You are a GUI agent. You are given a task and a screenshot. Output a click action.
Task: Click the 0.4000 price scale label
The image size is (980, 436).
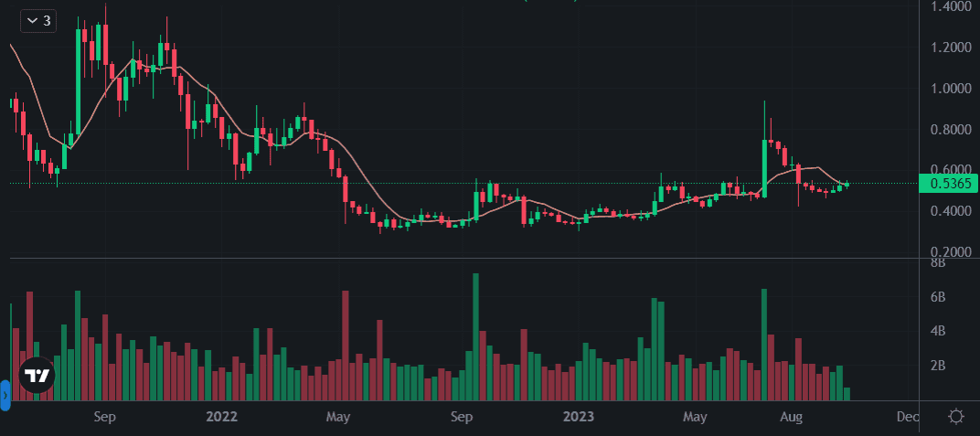(x=949, y=211)
